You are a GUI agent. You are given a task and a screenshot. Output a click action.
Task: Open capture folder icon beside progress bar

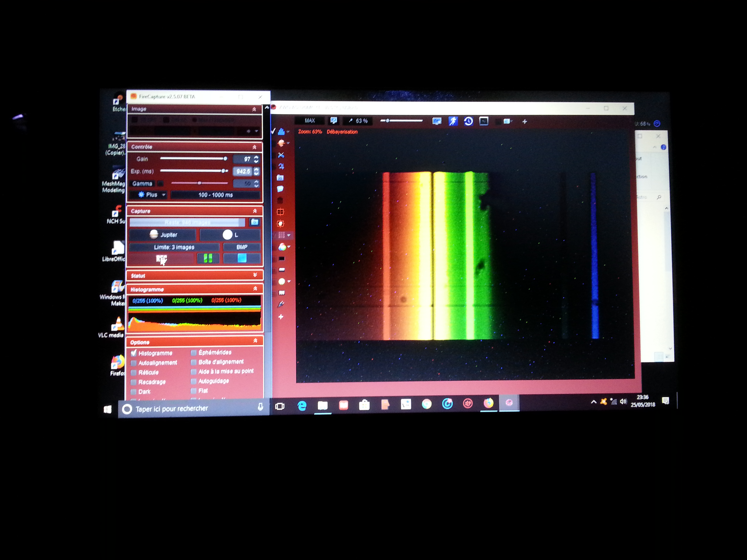tap(255, 222)
